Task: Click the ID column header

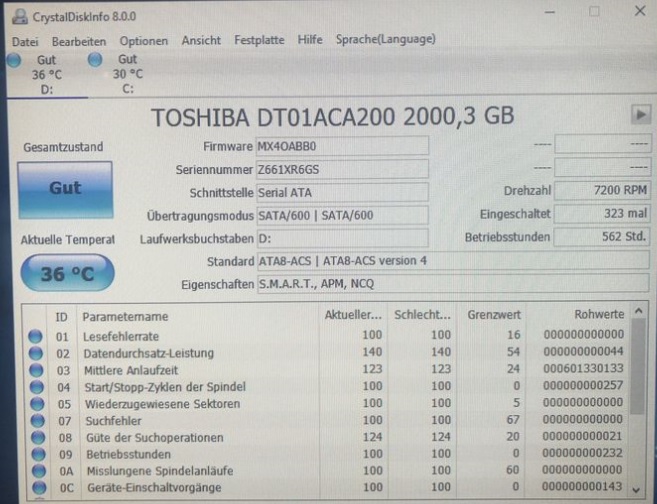Action: coord(61,317)
